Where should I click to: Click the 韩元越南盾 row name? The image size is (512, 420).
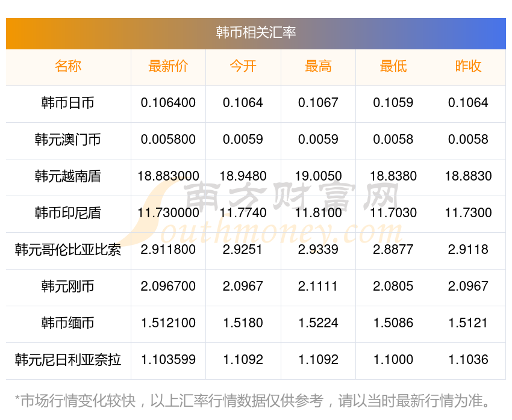point(68,176)
